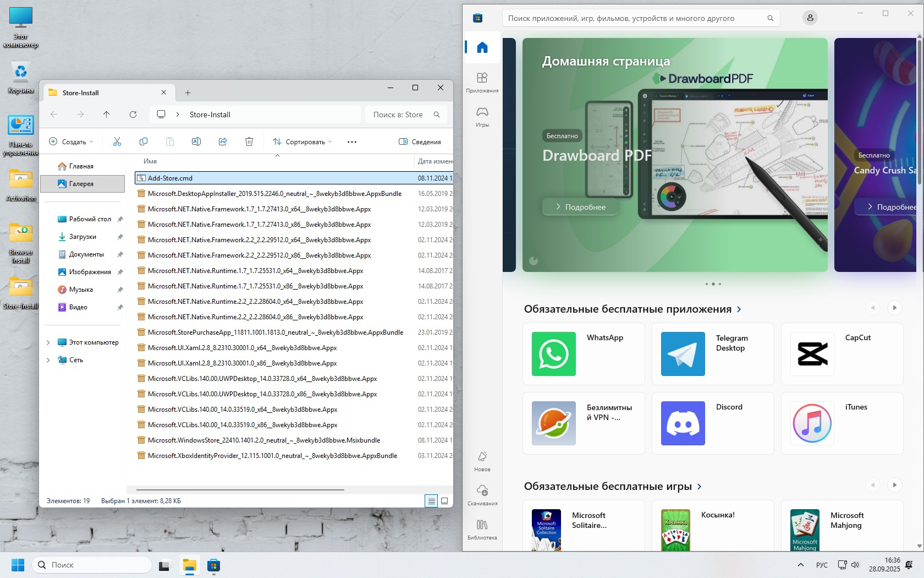Open Downloads in the Store sidebar
924x578 pixels.
[482, 495]
